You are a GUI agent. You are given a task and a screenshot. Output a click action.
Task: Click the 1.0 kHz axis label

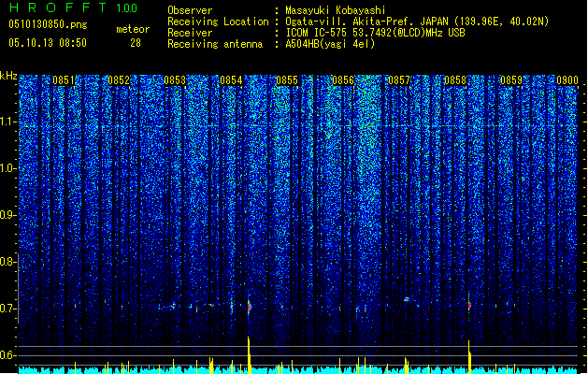point(7,168)
